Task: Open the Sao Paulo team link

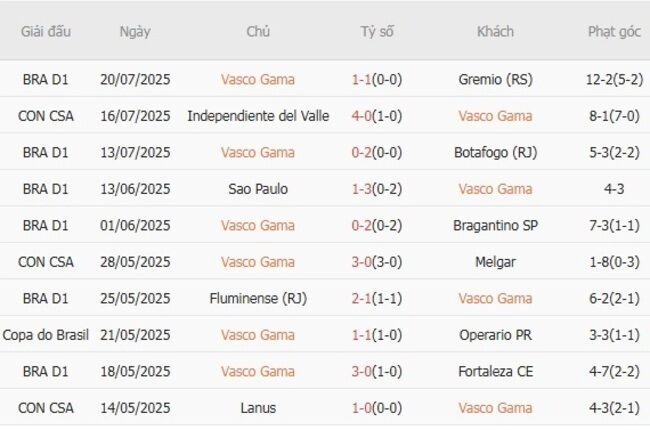Action: tap(258, 189)
